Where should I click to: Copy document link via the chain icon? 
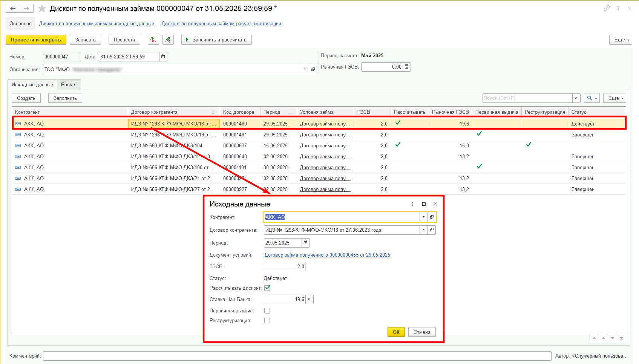(607, 8)
